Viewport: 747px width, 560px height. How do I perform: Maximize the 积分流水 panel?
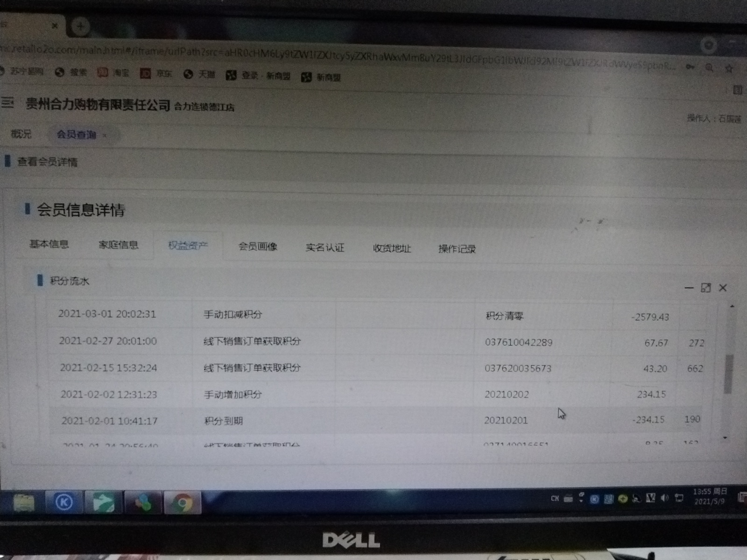705,288
